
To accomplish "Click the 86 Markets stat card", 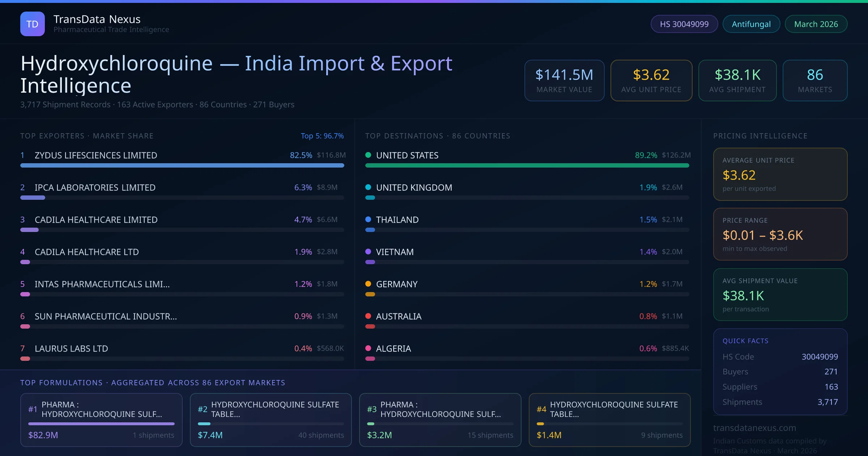I will 814,80.
